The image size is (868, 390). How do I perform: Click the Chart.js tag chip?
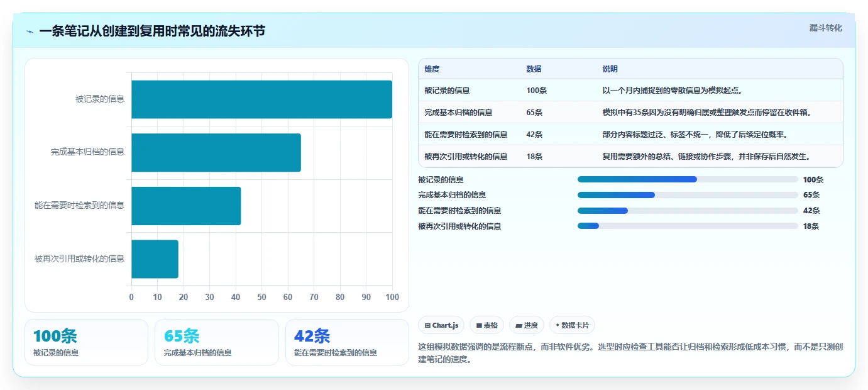click(441, 325)
